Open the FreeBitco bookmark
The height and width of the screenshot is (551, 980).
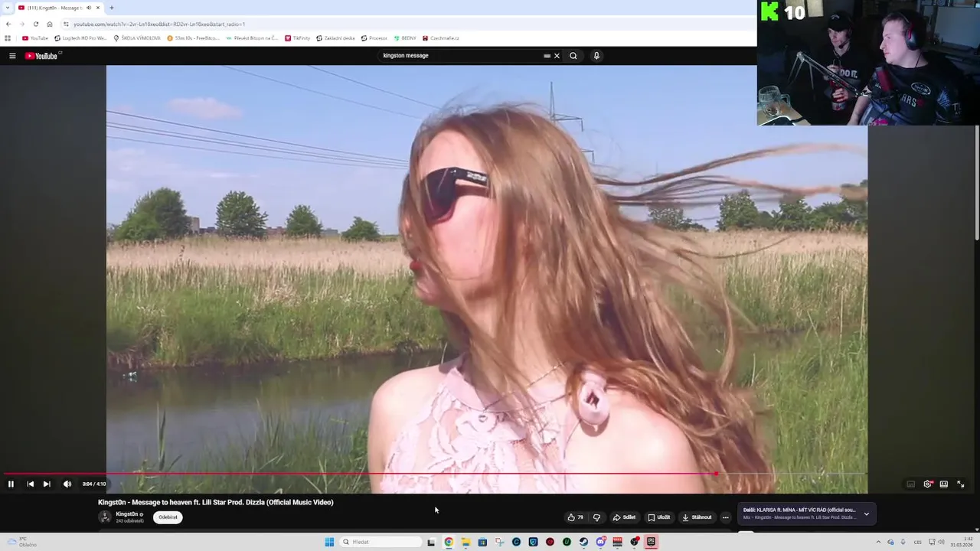(194, 37)
